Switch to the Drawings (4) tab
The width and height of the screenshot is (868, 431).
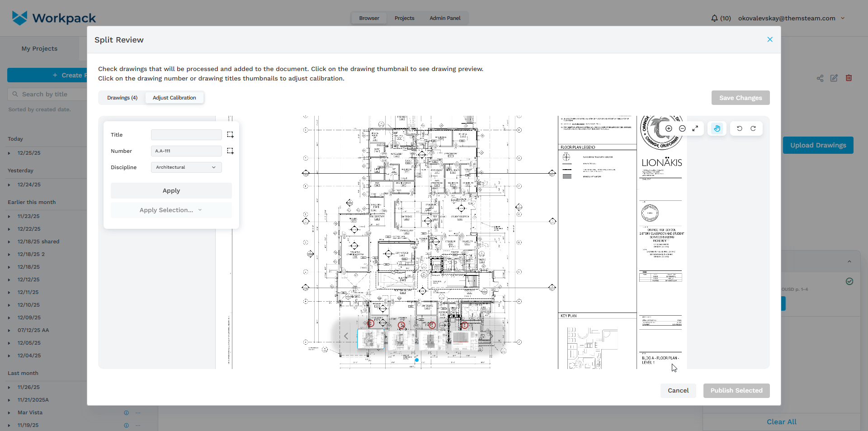click(x=122, y=98)
